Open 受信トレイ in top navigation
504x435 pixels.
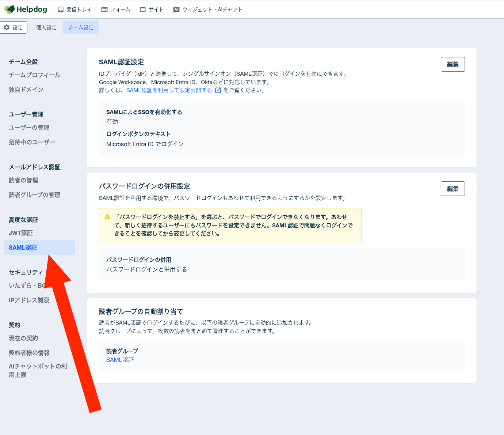(x=75, y=10)
